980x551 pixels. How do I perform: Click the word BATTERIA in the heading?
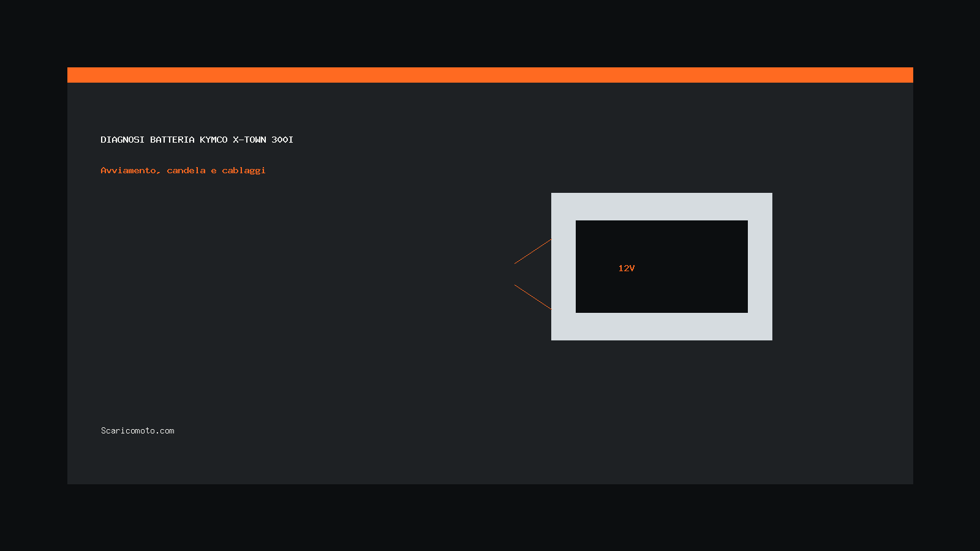[x=172, y=140]
